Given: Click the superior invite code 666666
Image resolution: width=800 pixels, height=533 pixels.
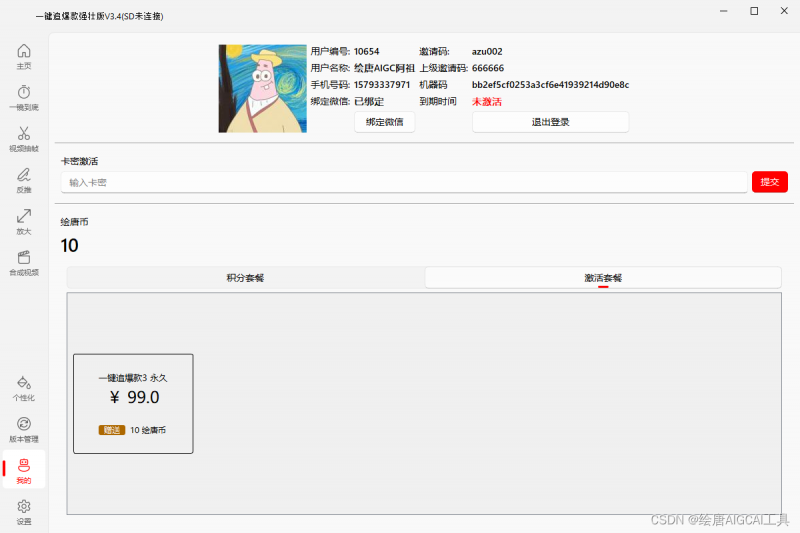Looking at the screenshot, I should point(488,68).
